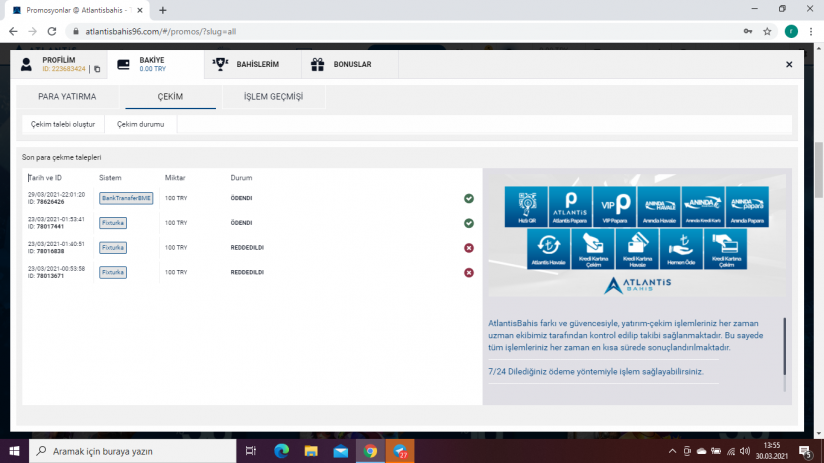Image resolution: width=824 pixels, height=463 pixels.
Task: Click red rejected icon for ID 78016838
Action: [469, 248]
